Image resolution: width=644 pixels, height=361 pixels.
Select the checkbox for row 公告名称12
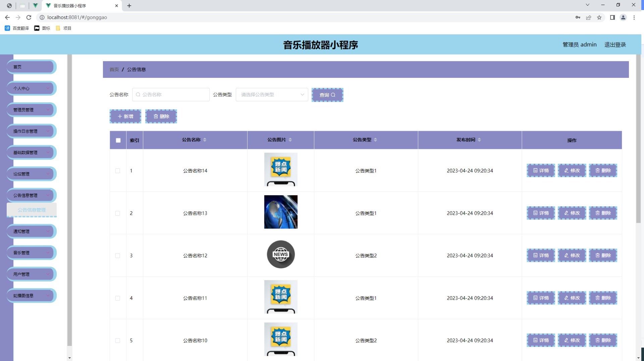pos(118,256)
